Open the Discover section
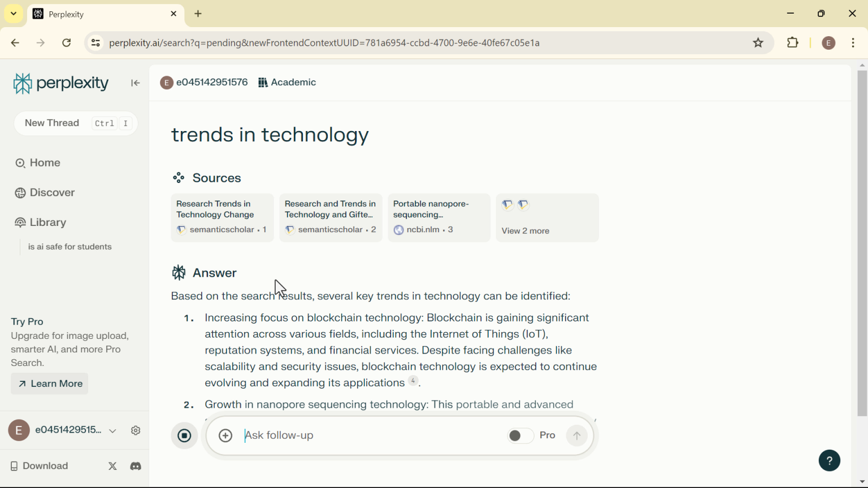Image resolution: width=868 pixels, height=488 pixels. click(x=51, y=193)
